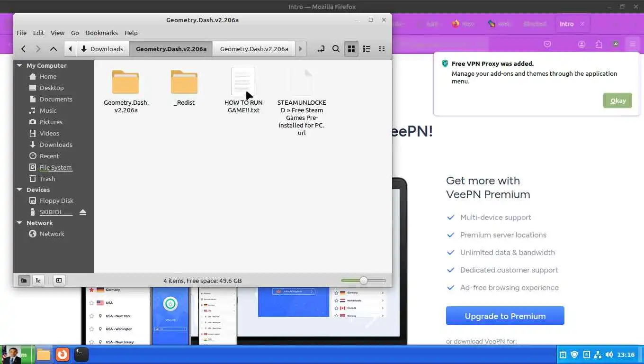Open the Go menu
The image size is (644, 364).
click(x=75, y=33)
